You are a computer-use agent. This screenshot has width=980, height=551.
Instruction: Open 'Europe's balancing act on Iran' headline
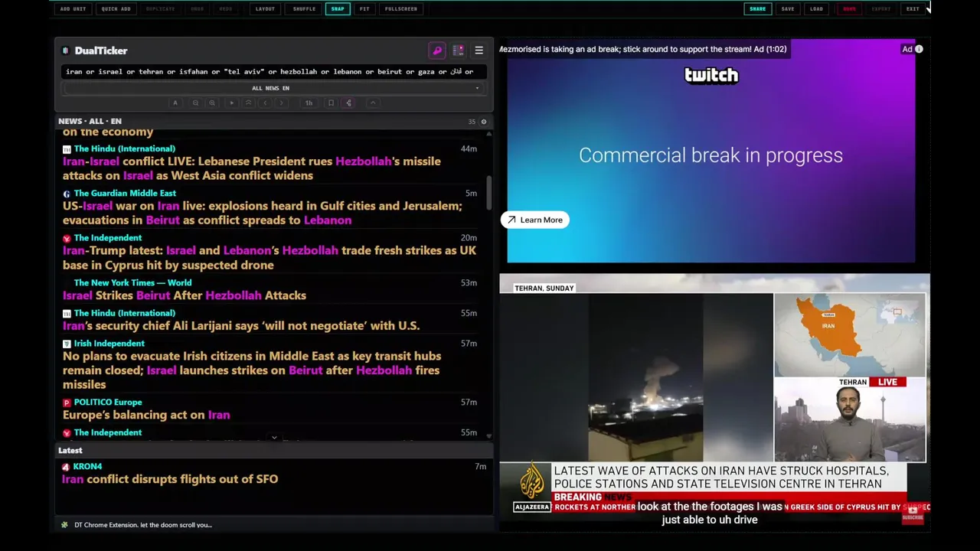point(146,415)
